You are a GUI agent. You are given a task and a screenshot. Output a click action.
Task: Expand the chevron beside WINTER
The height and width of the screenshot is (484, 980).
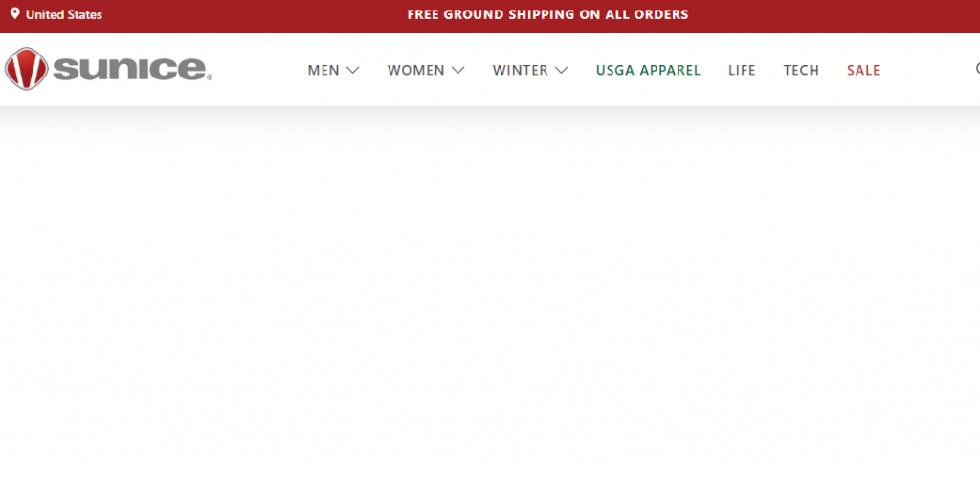(561, 70)
